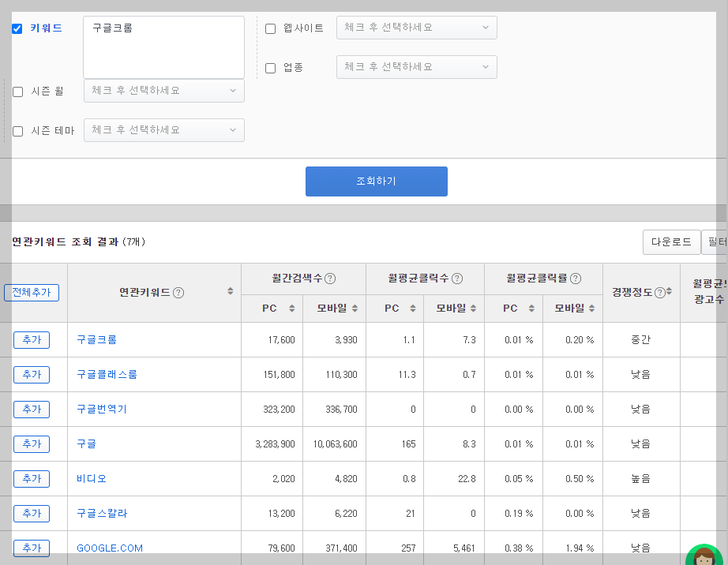Sort 월평균클릭률 PC column
Screen dimensions: 728x565
(x=531, y=309)
